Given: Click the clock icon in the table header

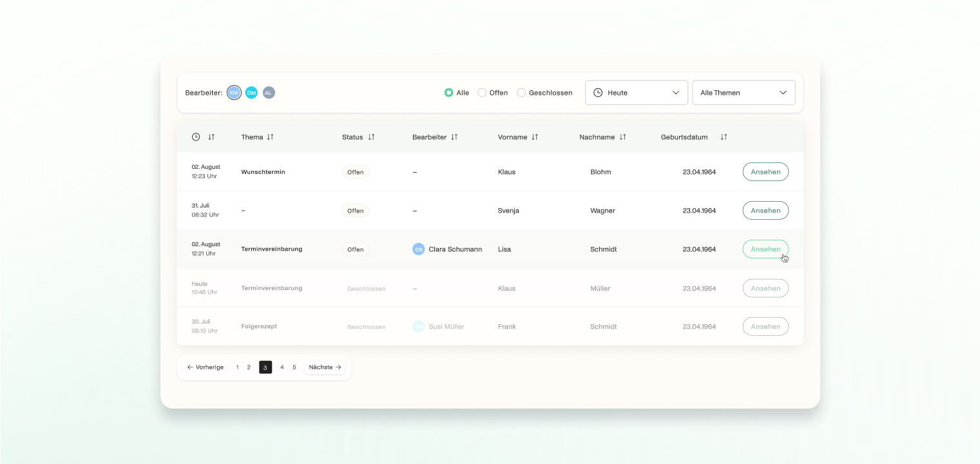Looking at the screenshot, I should (x=195, y=137).
